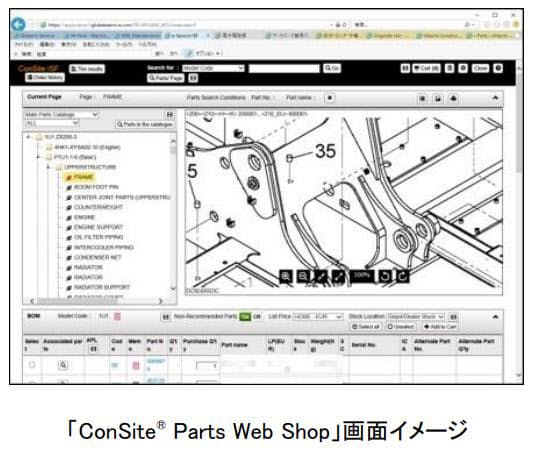This screenshot has height=450, width=533.
Task: Select ENGINE SUPPORT in the tree
Action: pos(94,227)
